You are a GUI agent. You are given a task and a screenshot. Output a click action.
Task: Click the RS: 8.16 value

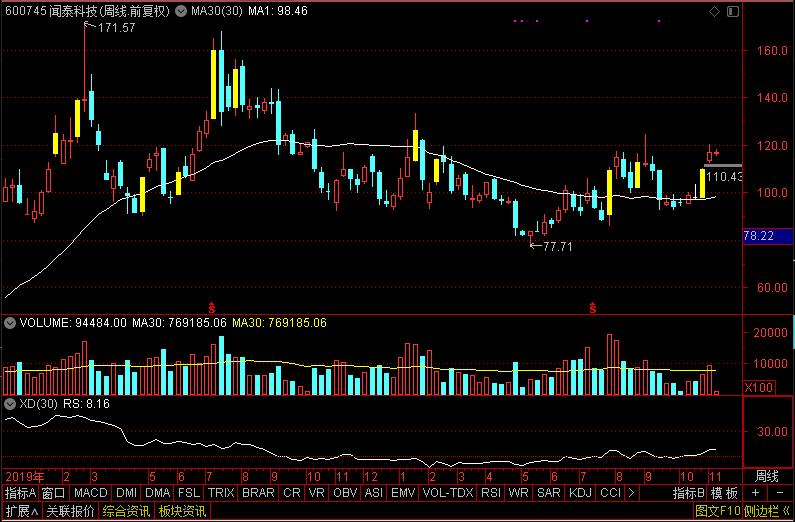click(x=86, y=404)
